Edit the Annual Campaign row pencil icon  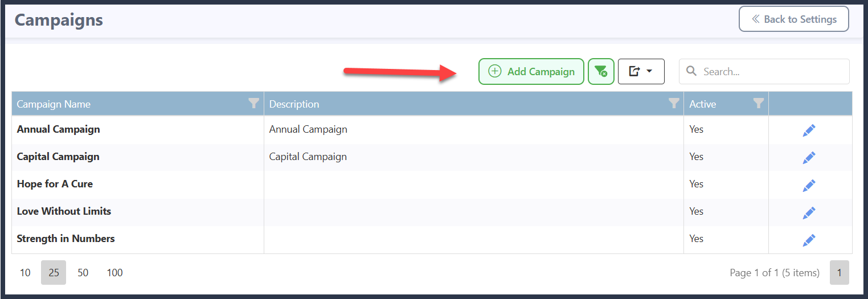point(809,130)
